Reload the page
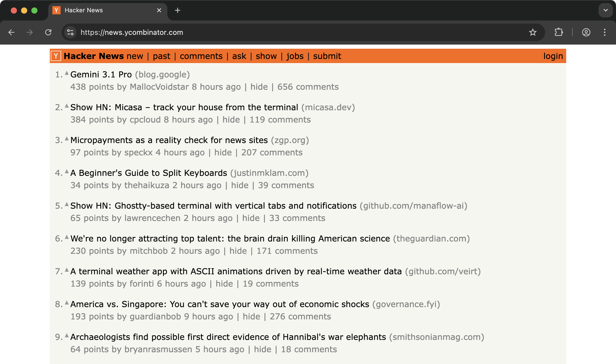Viewport: 616px width, 364px height. [x=48, y=32]
